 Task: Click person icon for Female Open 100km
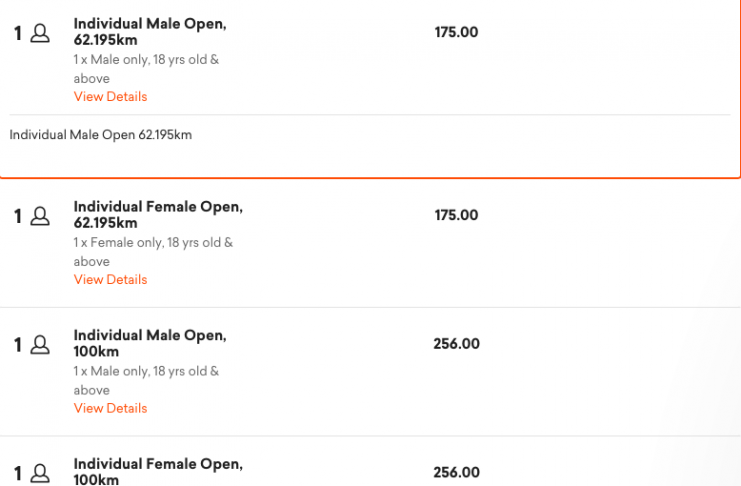(40, 474)
